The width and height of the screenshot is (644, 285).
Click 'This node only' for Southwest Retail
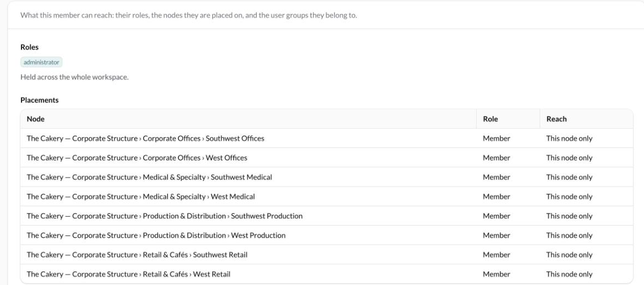pyautogui.click(x=569, y=255)
